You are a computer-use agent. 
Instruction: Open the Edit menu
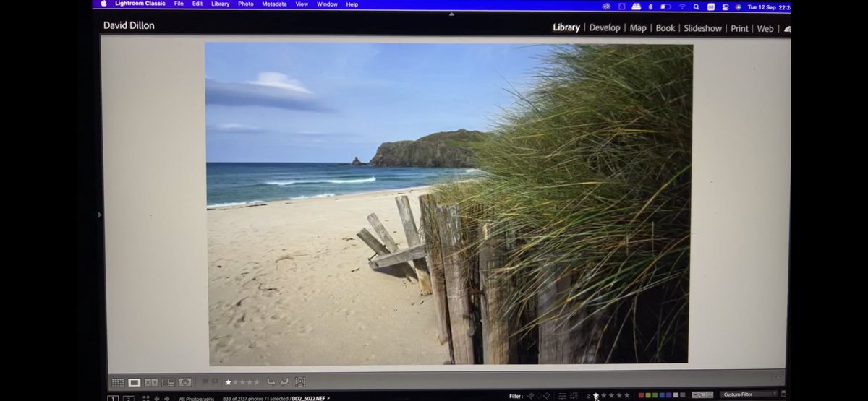click(x=197, y=4)
